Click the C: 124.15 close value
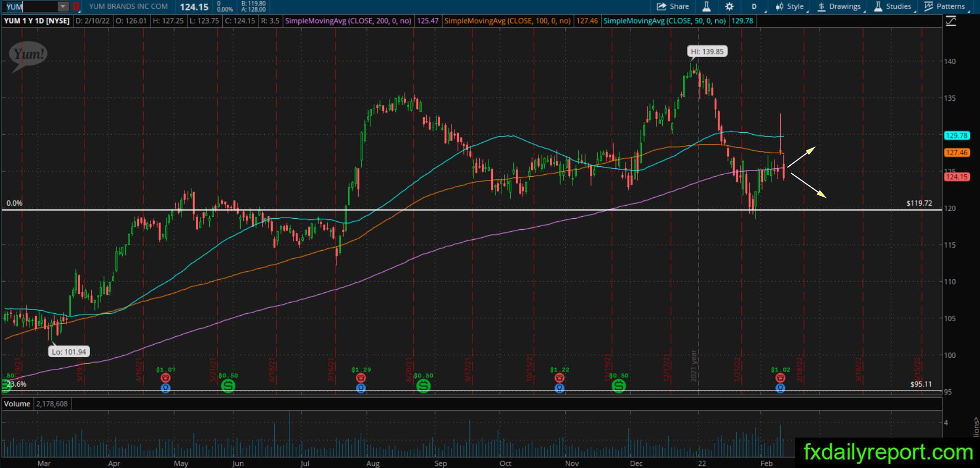The image size is (980, 468). [240, 21]
